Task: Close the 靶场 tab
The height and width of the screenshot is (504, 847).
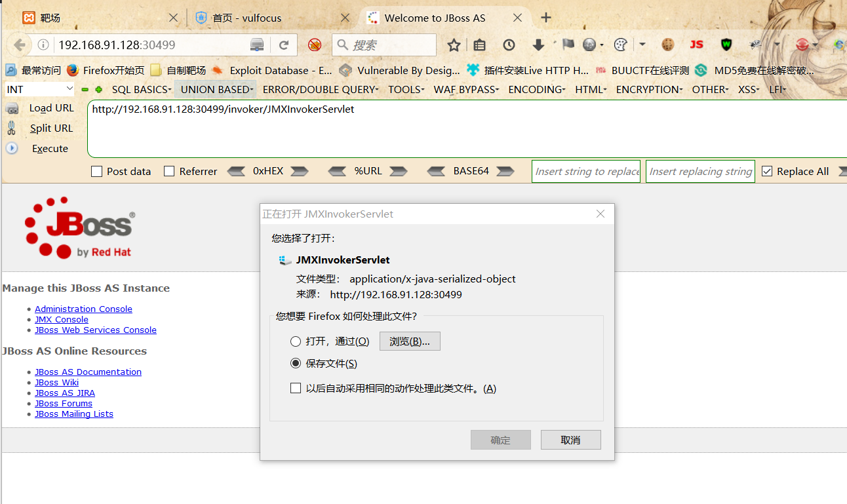Action: pyautogui.click(x=173, y=18)
